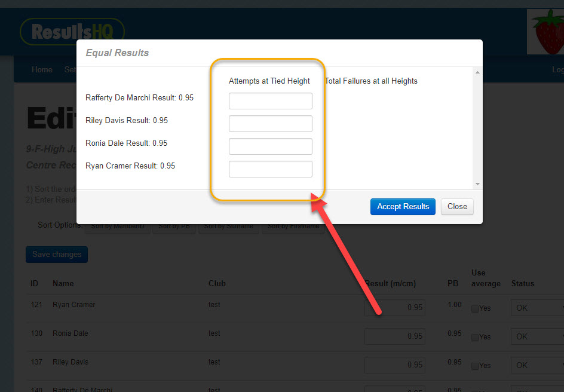The width and height of the screenshot is (564, 392).
Task: Click 'Ronia Dale Result: 0.95' label
Action: pyautogui.click(x=126, y=143)
